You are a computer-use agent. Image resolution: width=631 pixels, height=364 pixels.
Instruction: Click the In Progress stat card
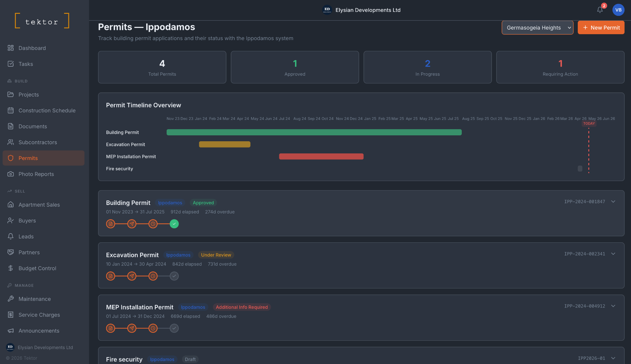pos(428,67)
